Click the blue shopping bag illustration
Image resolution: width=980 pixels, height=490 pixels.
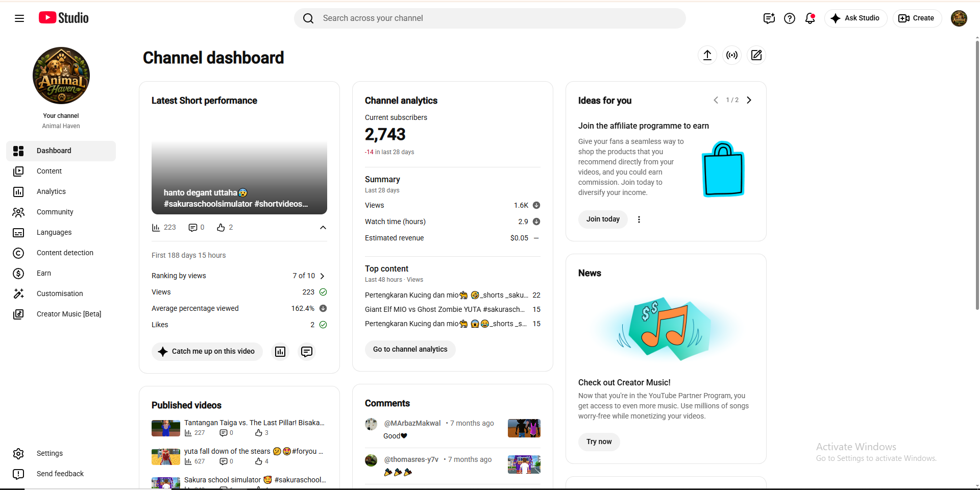click(x=723, y=169)
